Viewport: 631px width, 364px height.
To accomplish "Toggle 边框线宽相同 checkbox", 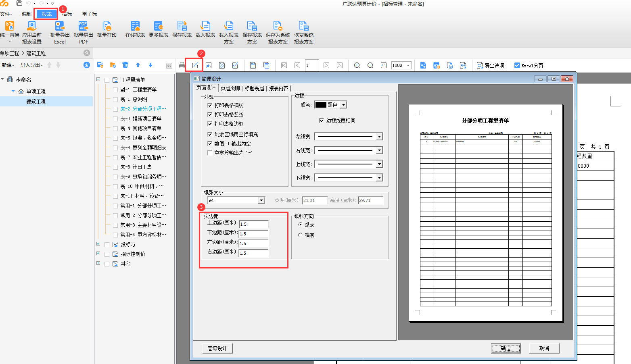I will 322,121.
